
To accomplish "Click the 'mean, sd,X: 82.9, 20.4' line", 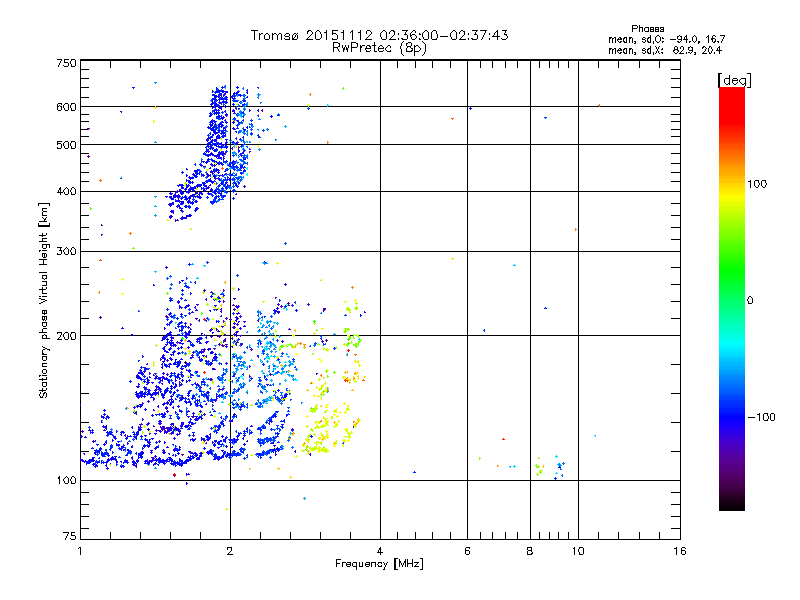I will click(665, 51).
